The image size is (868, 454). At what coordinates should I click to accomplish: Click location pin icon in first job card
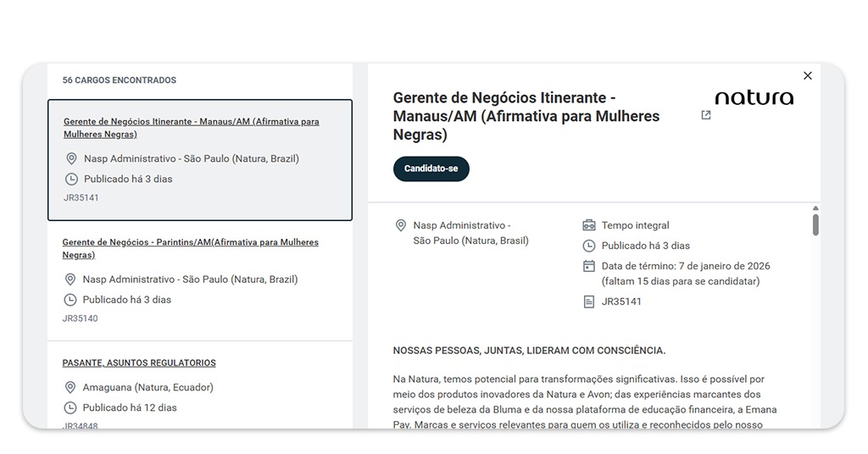(72, 158)
